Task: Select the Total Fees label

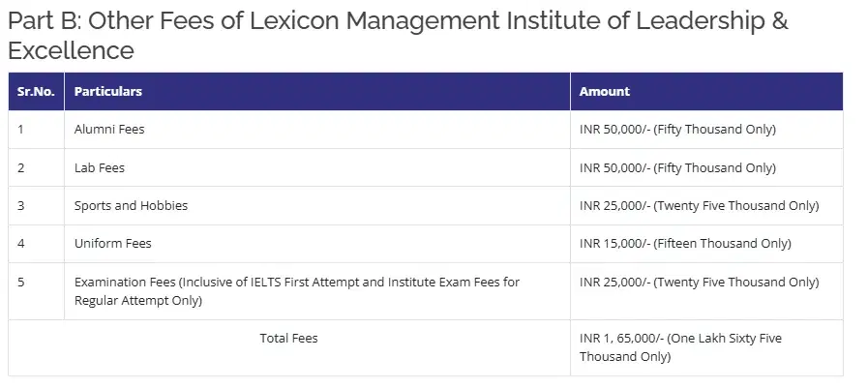Action: [288, 338]
